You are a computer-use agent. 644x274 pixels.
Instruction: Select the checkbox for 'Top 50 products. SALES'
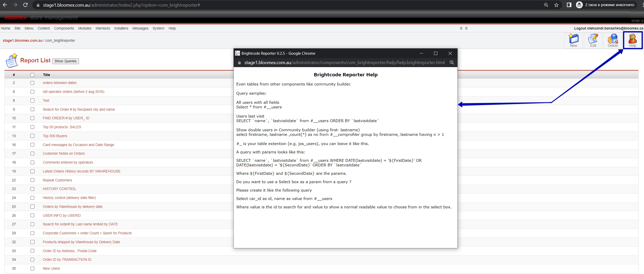pos(32,127)
